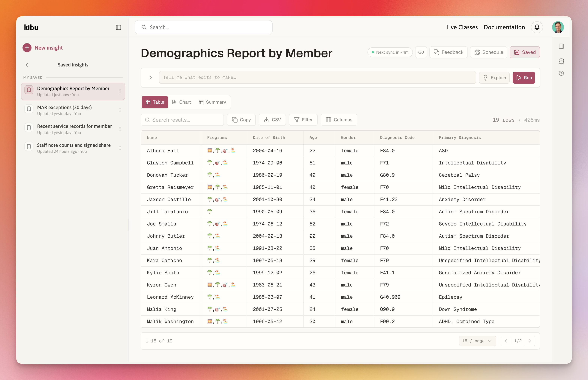The image size is (588, 380).
Task: Open the notifications bell
Action: (x=537, y=27)
